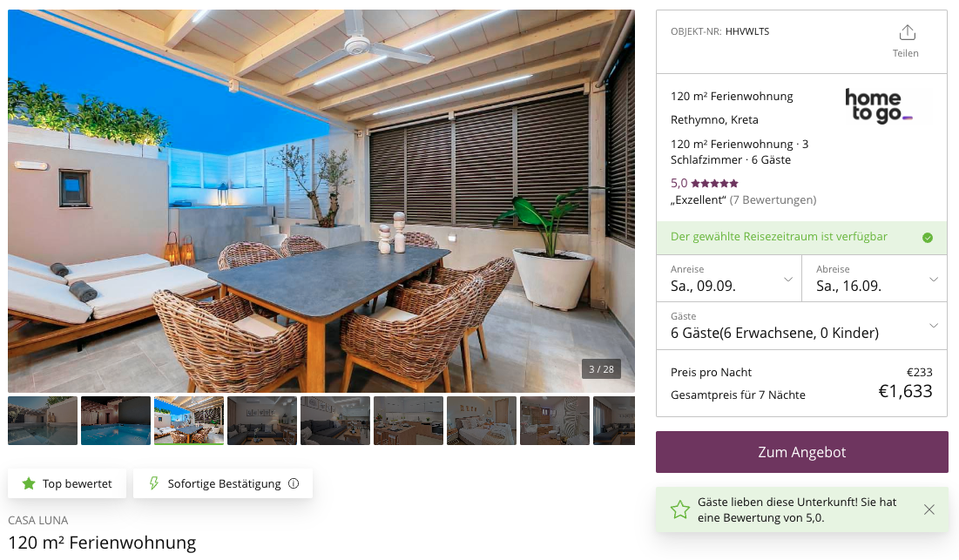Click the green availability checkmark icon
959x560 pixels.
pos(927,238)
